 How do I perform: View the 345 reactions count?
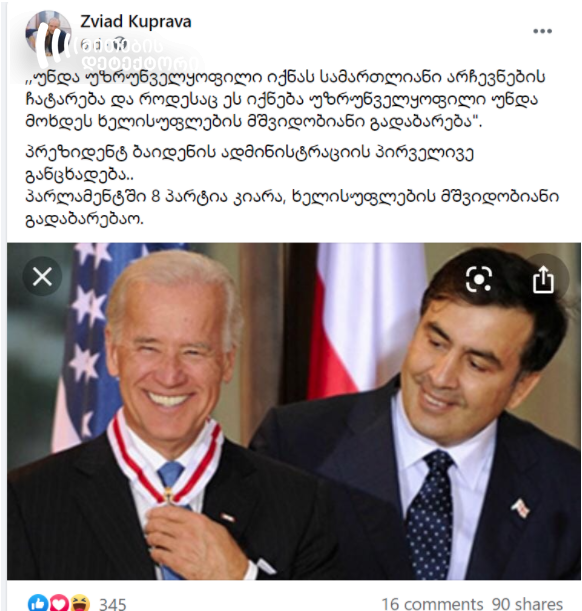pos(112,604)
